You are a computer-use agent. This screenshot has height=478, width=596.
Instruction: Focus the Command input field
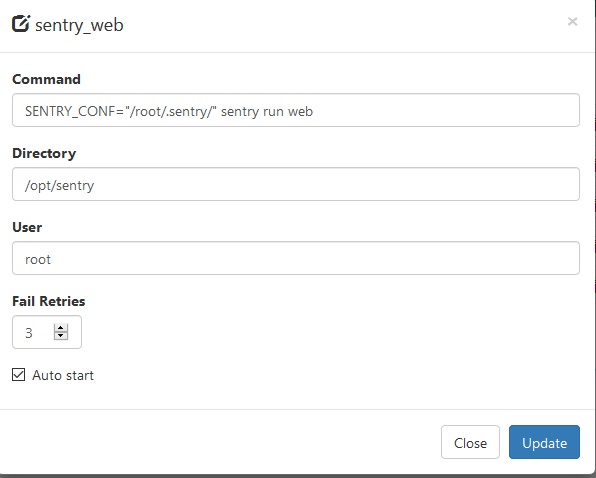296,110
